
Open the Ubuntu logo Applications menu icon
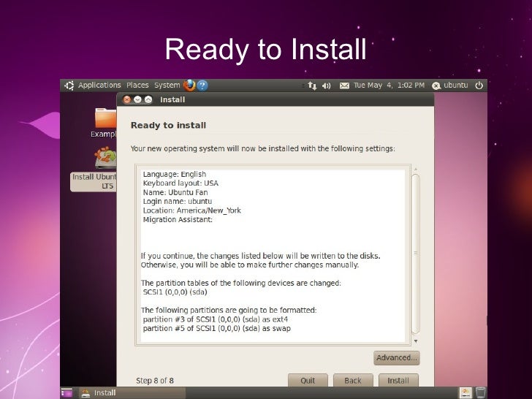69,85
